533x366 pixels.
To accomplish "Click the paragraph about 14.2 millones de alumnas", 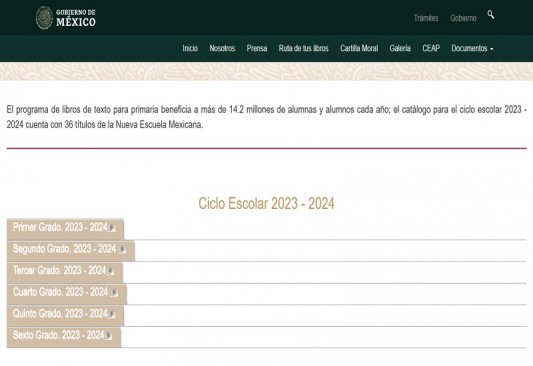I will (x=266, y=117).
